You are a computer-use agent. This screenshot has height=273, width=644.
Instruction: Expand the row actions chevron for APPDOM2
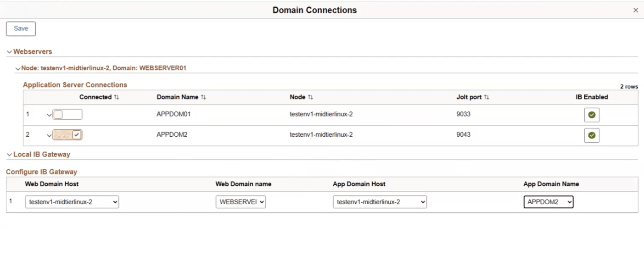pyautogui.click(x=49, y=134)
